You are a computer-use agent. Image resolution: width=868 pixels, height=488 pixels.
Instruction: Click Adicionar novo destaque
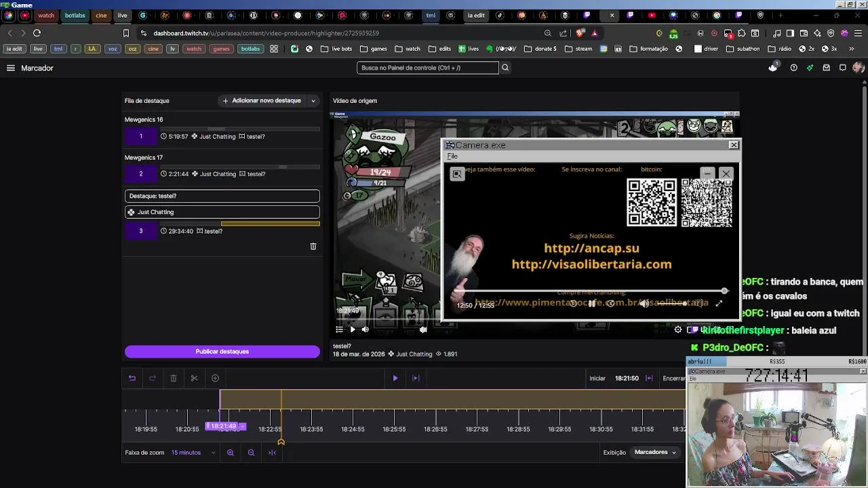[x=262, y=100]
